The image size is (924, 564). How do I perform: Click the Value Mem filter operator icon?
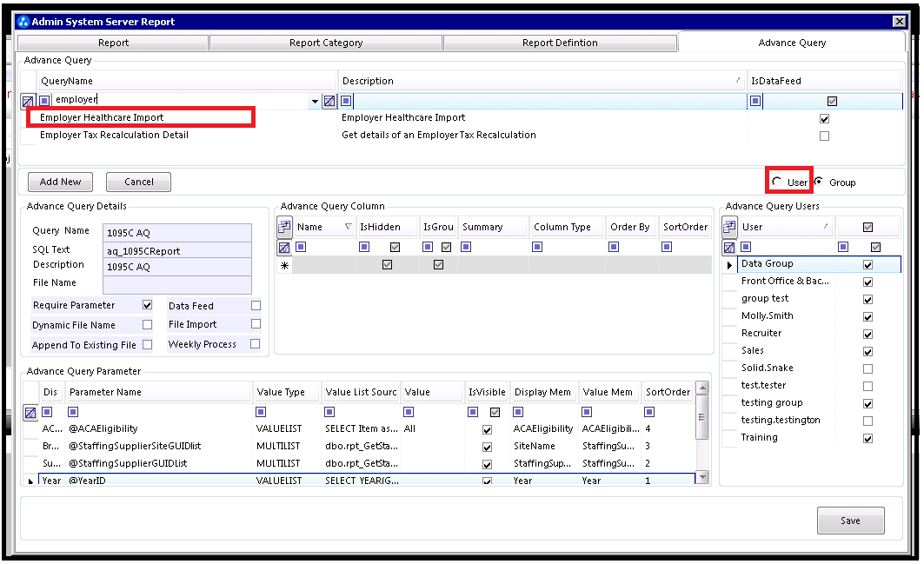pos(587,412)
